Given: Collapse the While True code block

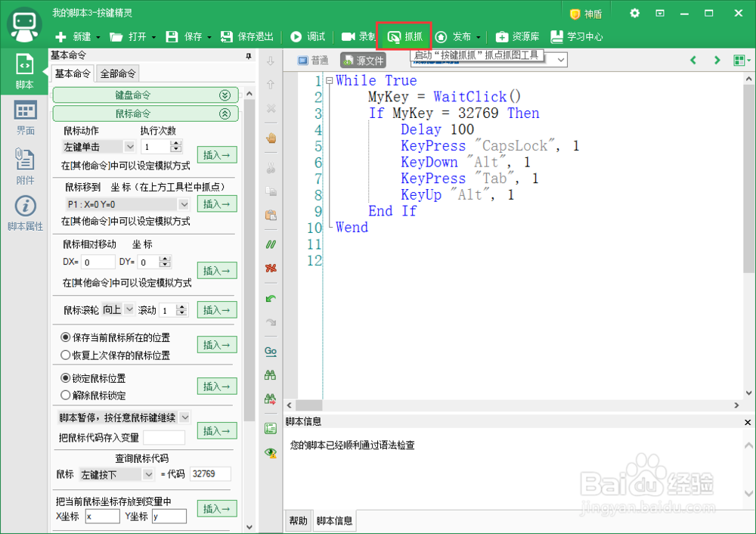Looking at the screenshot, I should [x=330, y=81].
